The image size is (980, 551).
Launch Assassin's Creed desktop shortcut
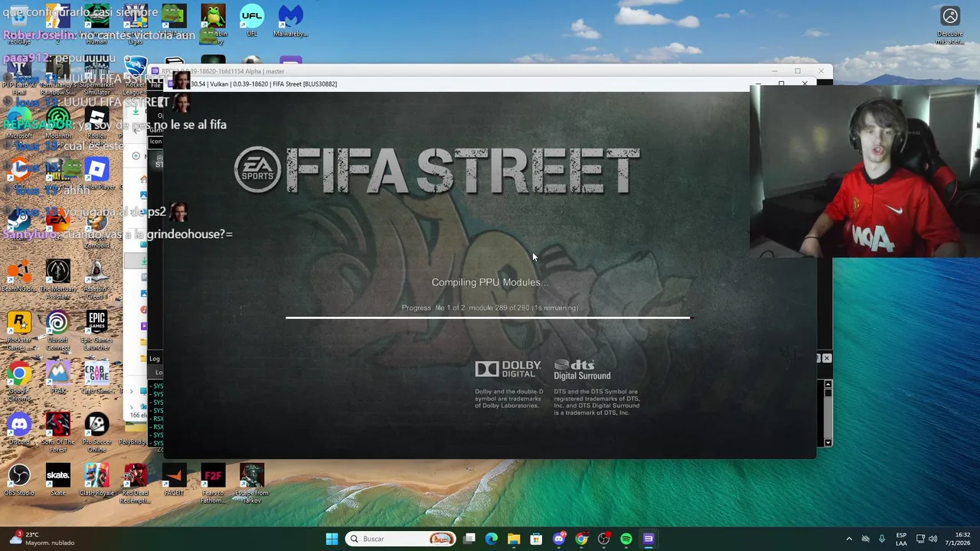point(96,279)
